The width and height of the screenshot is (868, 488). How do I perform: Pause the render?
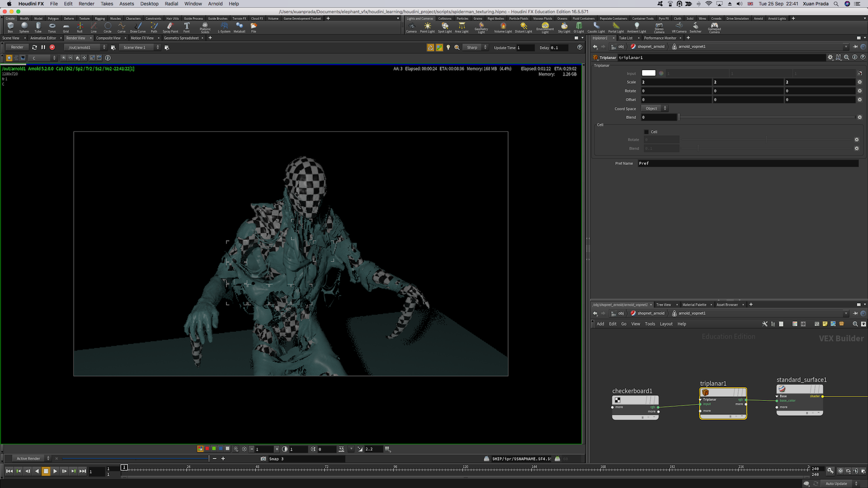click(43, 47)
